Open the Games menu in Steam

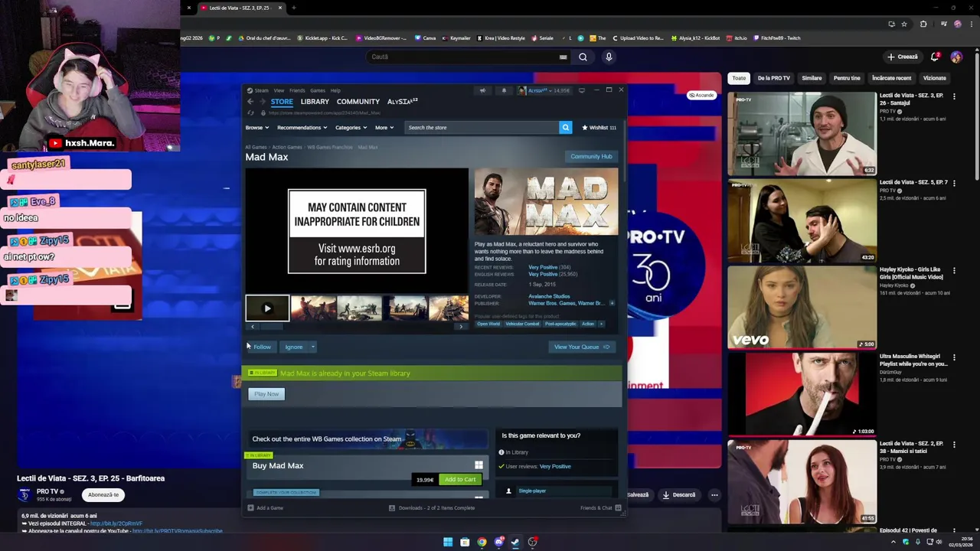tap(318, 90)
